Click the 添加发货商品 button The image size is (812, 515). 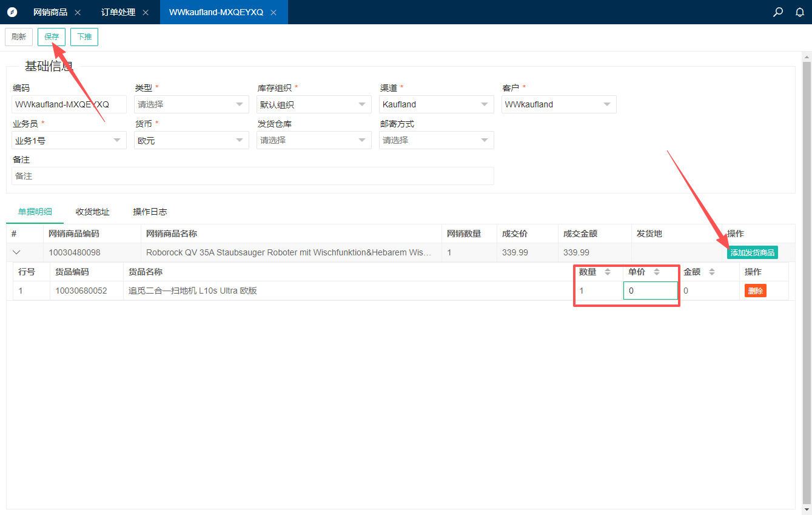[752, 252]
